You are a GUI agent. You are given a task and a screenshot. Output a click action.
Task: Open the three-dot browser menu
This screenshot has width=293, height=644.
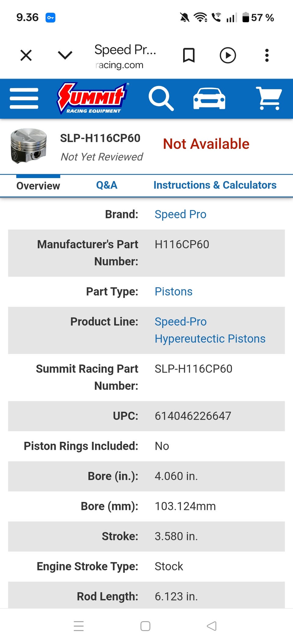pos(267,55)
